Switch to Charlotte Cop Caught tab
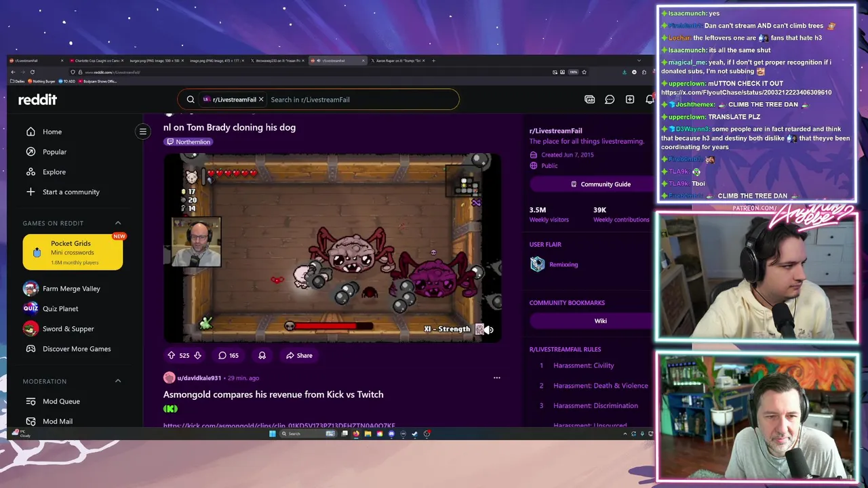 [x=96, y=60]
